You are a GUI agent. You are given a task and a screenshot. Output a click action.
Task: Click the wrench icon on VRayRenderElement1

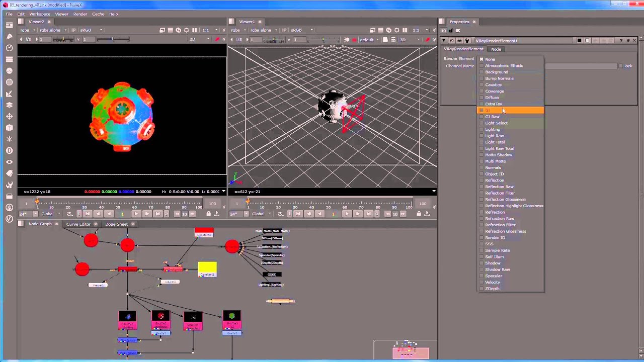(x=467, y=41)
